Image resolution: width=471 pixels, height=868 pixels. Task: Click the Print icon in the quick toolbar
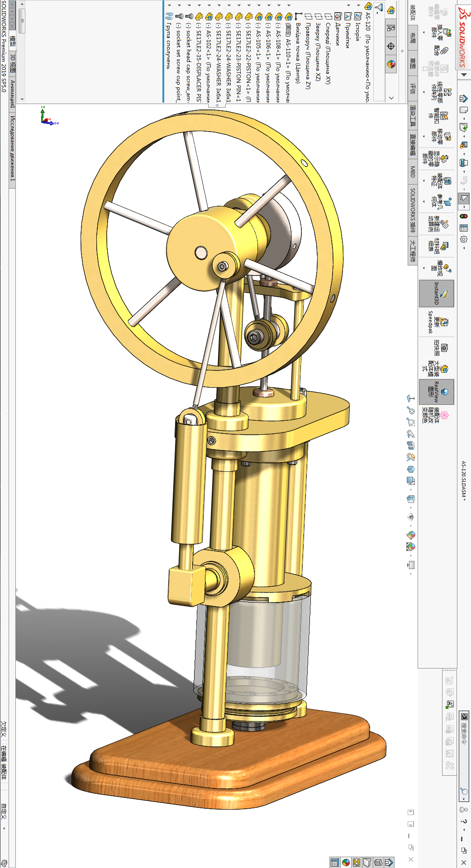(464, 163)
